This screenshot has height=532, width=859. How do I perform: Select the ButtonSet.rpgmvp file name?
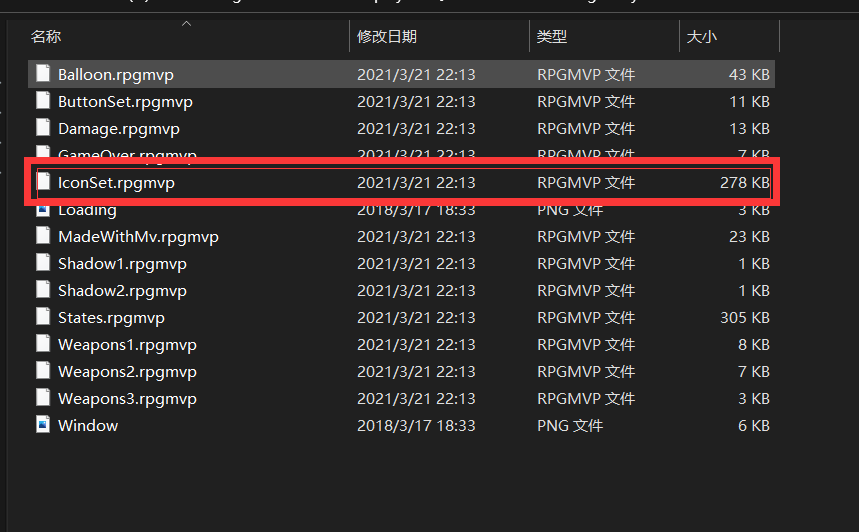(x=125, y=102)
